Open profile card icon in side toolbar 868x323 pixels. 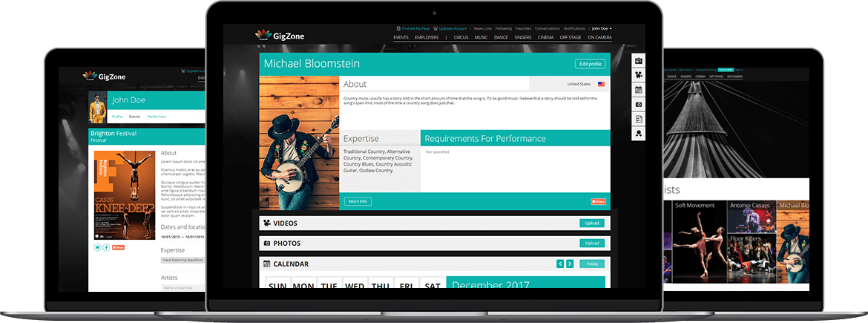pos(638,60)
